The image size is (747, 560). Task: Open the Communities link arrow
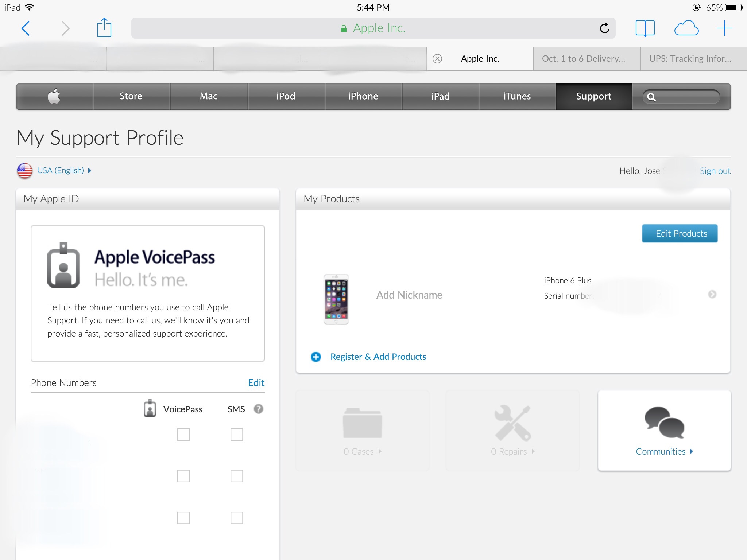point(691,451)
